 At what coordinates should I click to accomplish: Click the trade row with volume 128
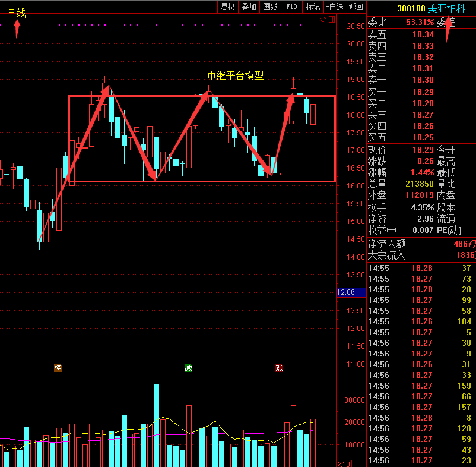[421, 428]
